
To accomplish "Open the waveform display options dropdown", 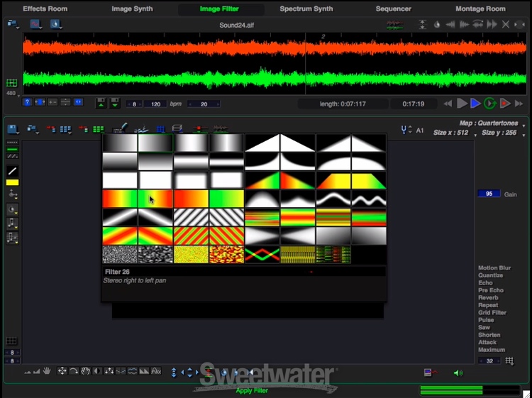I will point(35,24).
